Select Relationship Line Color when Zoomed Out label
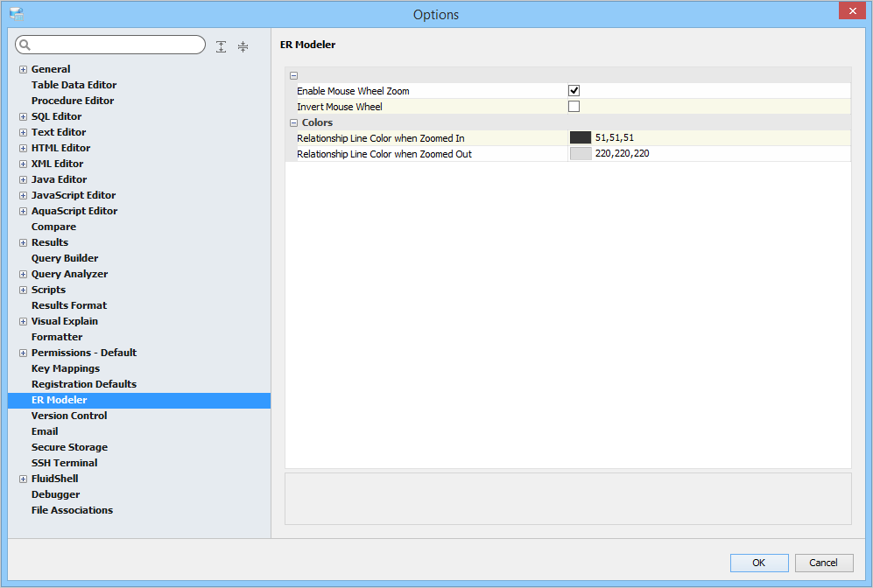Image resolution: width=873 pixels, height=588 pixels. click(x=384, y=154)
